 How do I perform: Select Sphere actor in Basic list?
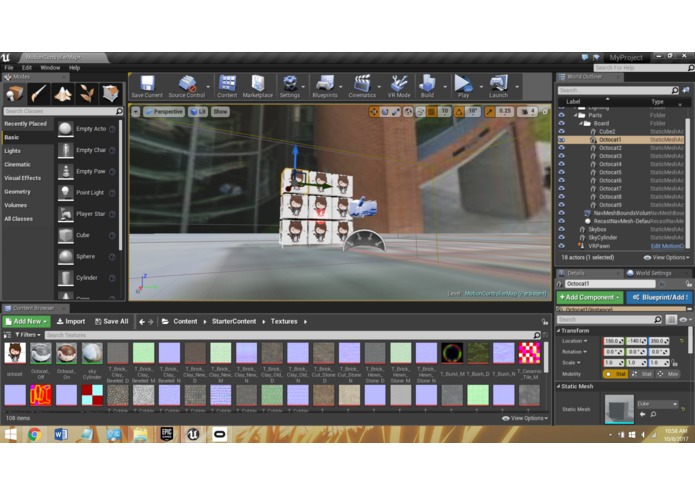coord(86,256)
